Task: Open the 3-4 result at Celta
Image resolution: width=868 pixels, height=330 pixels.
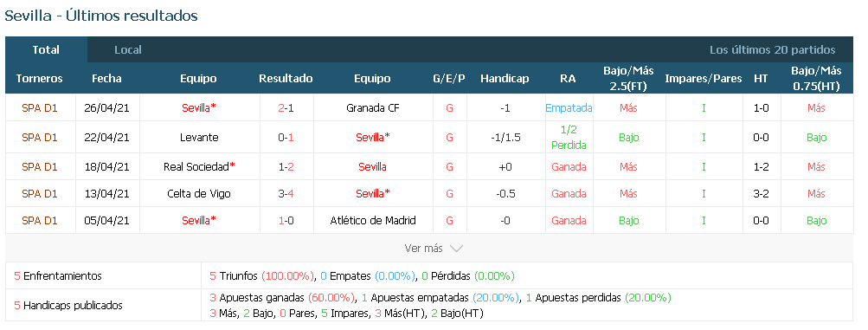Action: [x=286, y=194]
